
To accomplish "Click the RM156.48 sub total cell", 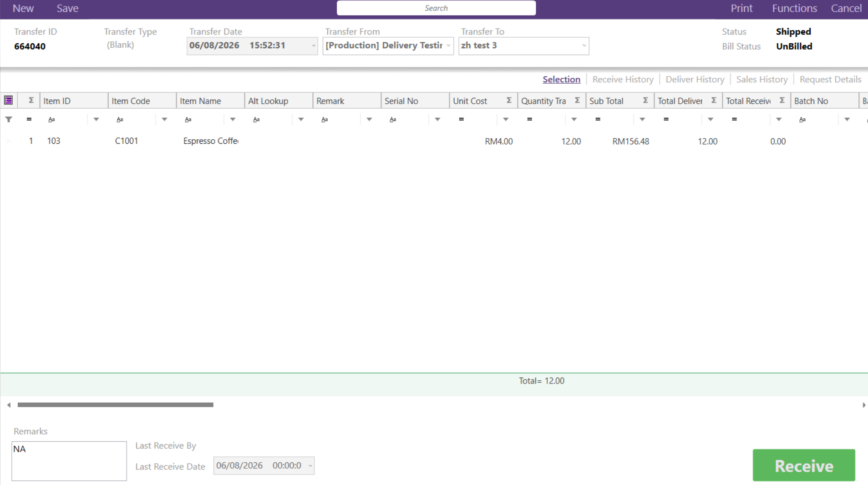I will point(620,141).
